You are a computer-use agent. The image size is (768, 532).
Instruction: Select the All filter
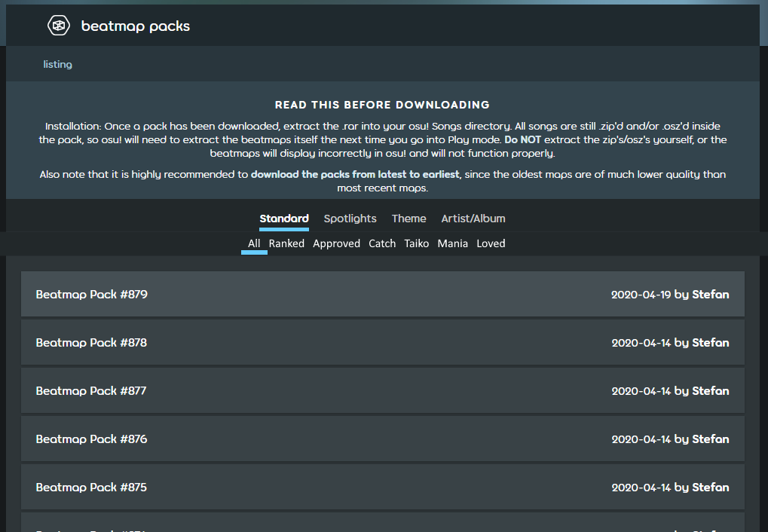point(254,243)
